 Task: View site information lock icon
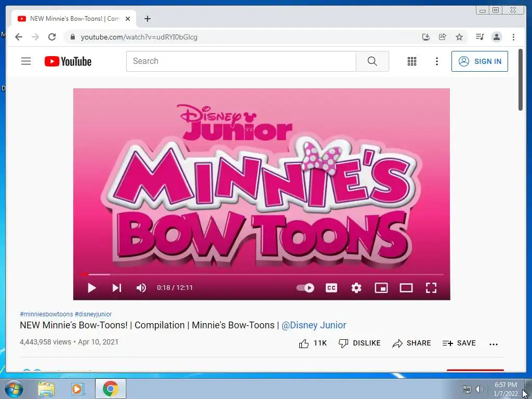click(x=72, y=37)
